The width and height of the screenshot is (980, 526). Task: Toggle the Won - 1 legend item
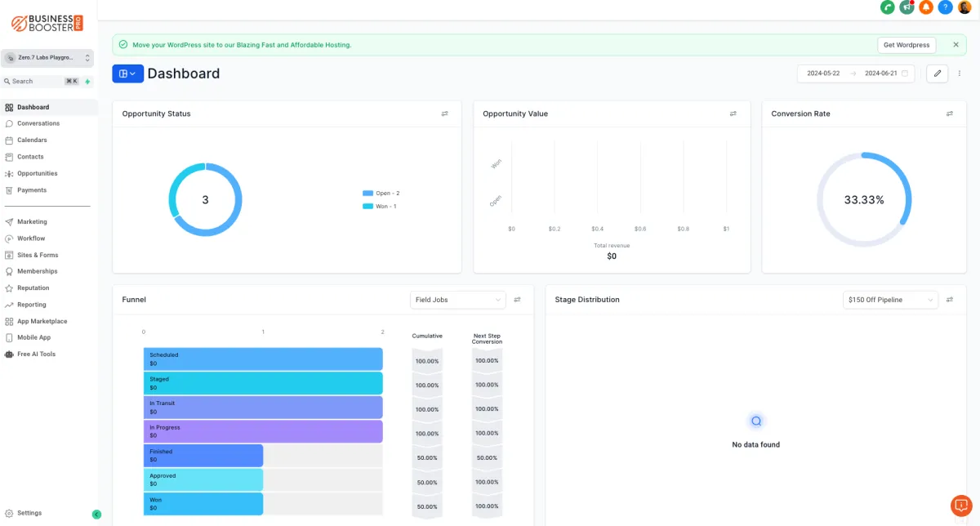tap(380, 206)
